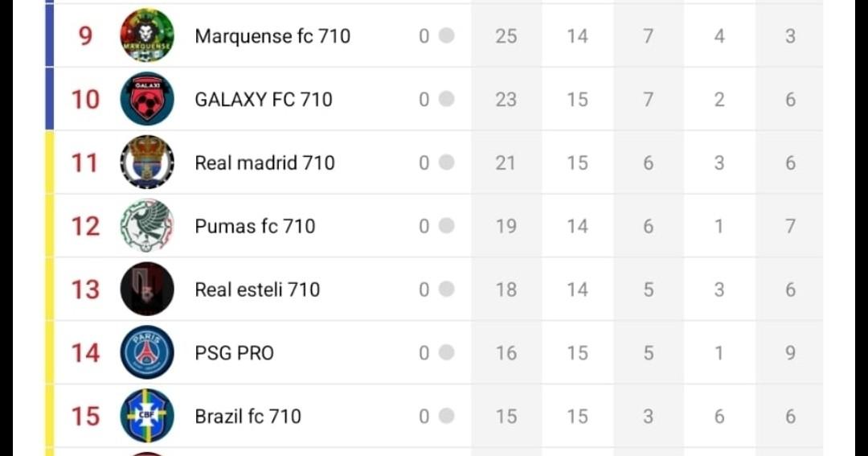This screenshot has width=868, height=456.
Task: Click the grey form dot for PSG PRO
Action: (x=447, y=353)
